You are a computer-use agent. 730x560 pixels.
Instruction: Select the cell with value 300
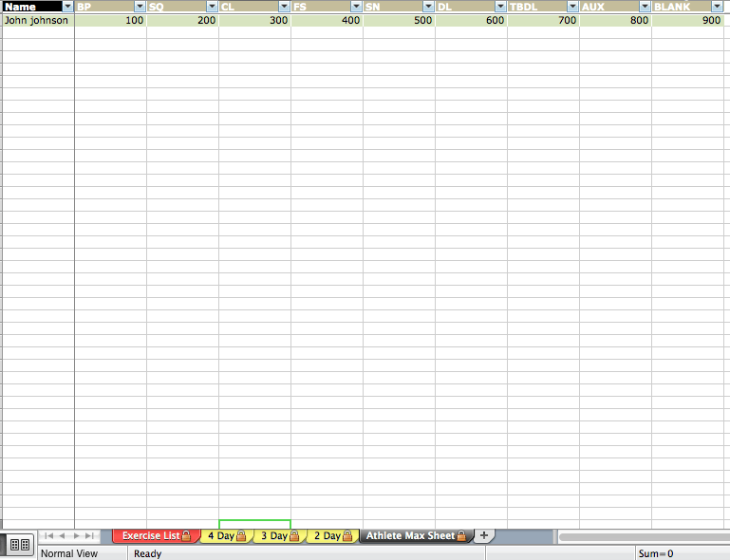254,21
